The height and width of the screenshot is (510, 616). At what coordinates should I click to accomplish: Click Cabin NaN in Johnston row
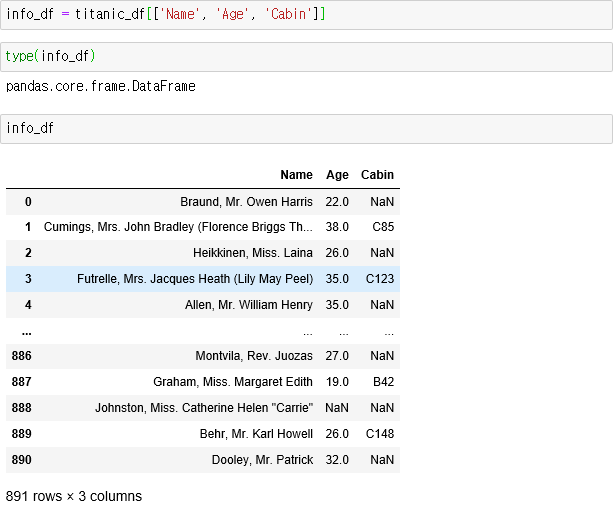pyautogui.click(x=382, y=407)
